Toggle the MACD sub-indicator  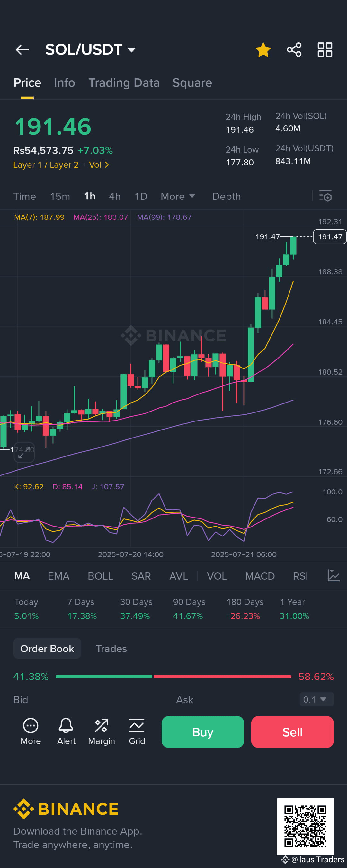pos(260,576)
